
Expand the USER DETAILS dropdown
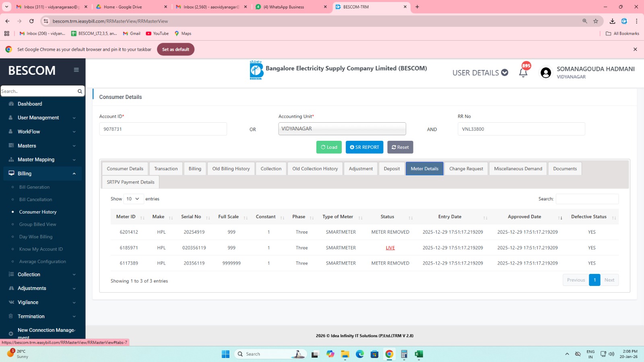[480, 73]
